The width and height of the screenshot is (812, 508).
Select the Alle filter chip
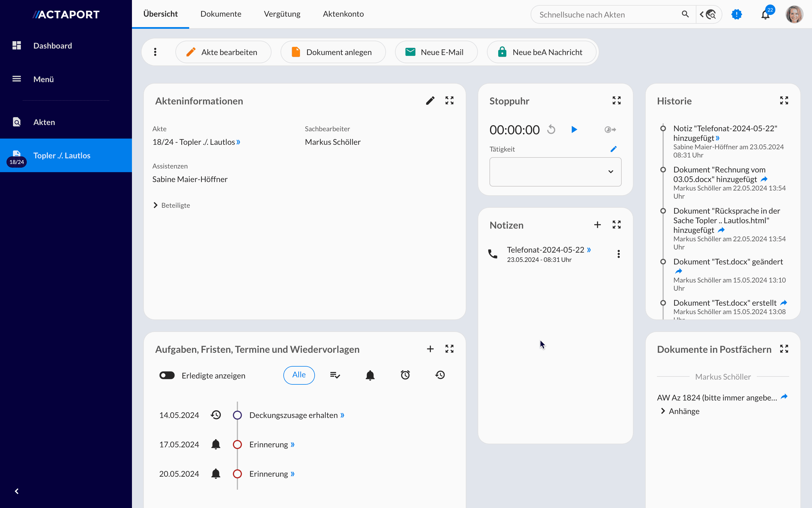[x=299, y=375]
